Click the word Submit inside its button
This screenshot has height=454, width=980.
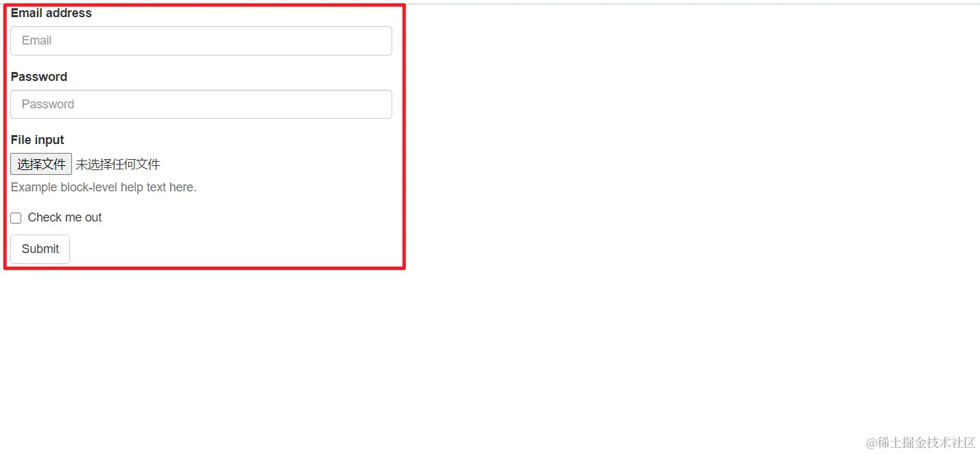(40, 249)
